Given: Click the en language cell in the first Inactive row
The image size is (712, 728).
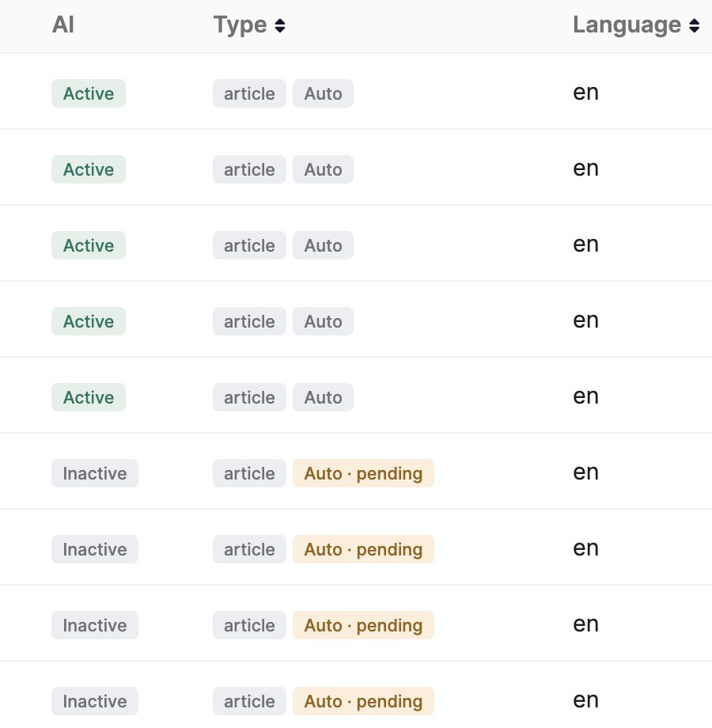Looking at the screenshot, I should pos(585,472).
